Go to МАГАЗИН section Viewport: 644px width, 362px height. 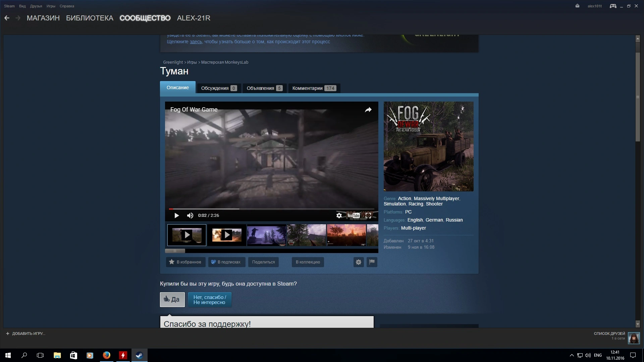tap(43, 18)
